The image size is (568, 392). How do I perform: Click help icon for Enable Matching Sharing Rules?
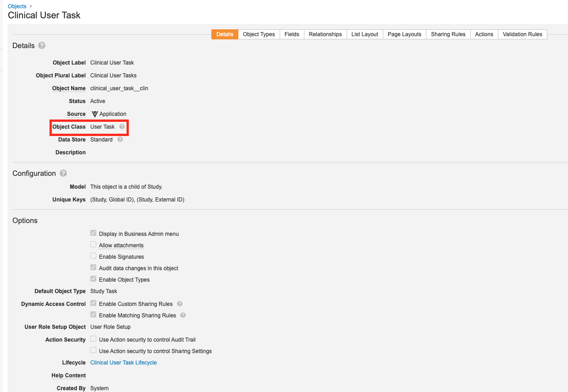pos(183,315)
